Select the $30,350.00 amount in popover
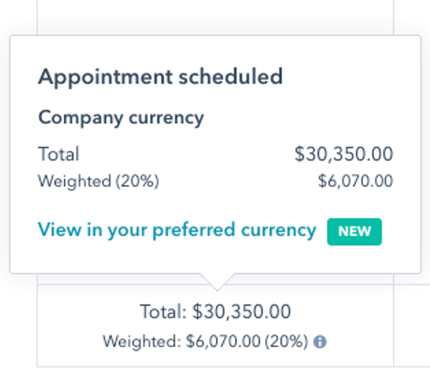430x377 pixels. [x=344, y=154]
